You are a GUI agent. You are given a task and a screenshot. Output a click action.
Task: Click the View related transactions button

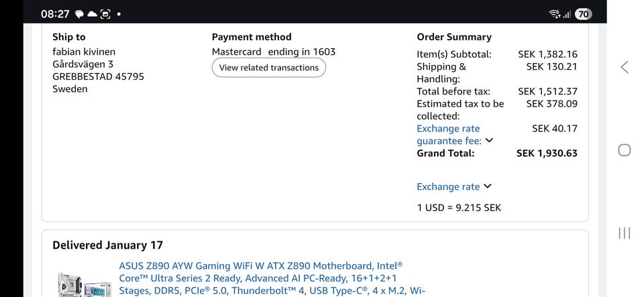click(x=268, y=68)
